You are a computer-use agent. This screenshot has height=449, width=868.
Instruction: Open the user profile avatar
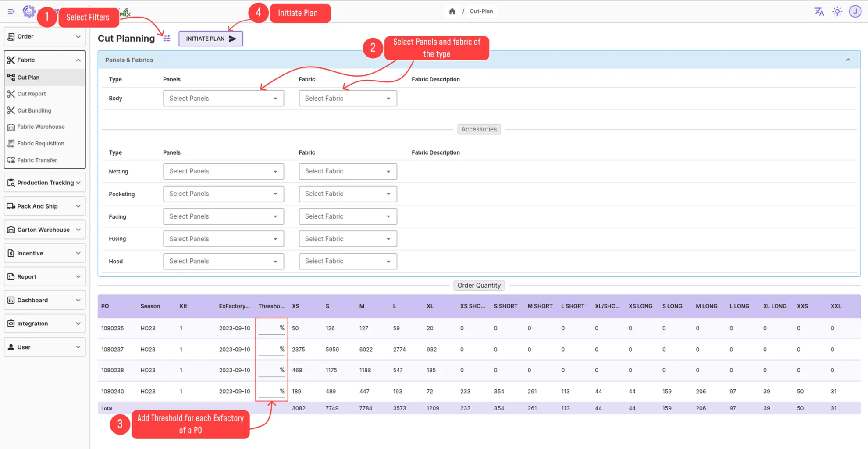coord(855,11)
